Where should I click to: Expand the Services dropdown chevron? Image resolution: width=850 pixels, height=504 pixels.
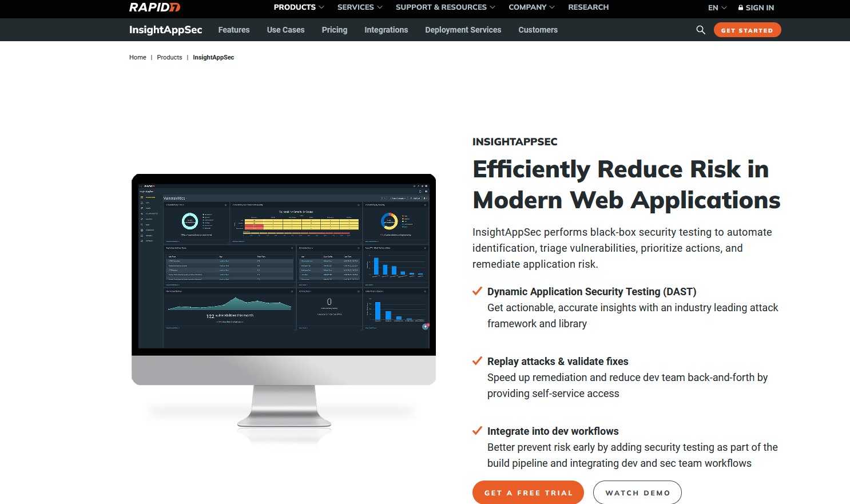pos(380,7)
